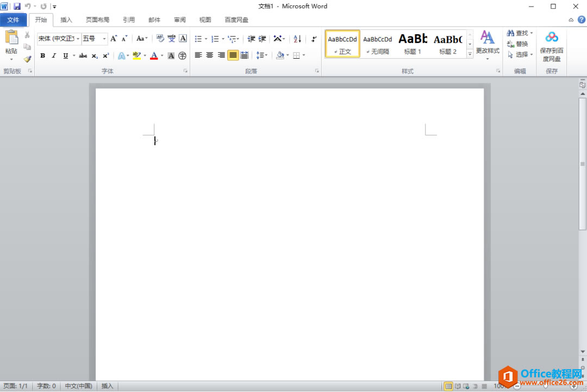
Task: Click the Sort A-Z icon
Action: click(x=297, y=39)
